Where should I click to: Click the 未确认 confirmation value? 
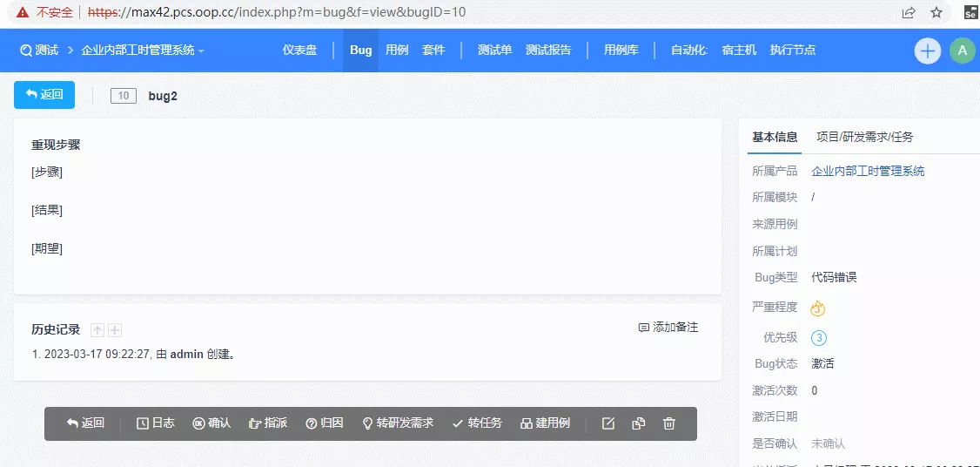(x=828, y=443)
